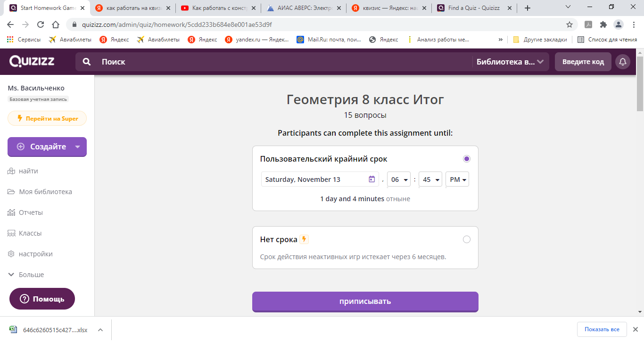Image resolution: width=644 pixels, height=343 pixels.
Task: Switch to the YouTube Как работать tab
Action: tap(218, 8)
